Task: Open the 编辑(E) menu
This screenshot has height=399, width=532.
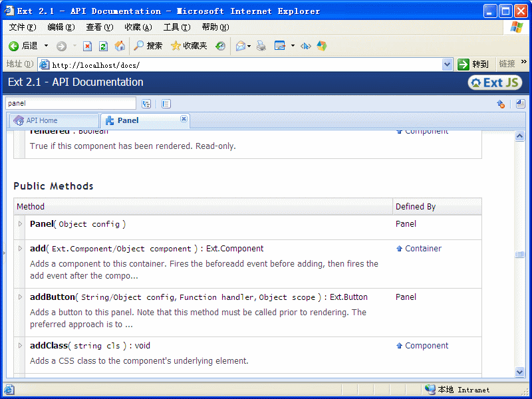Action: [61, 27]
